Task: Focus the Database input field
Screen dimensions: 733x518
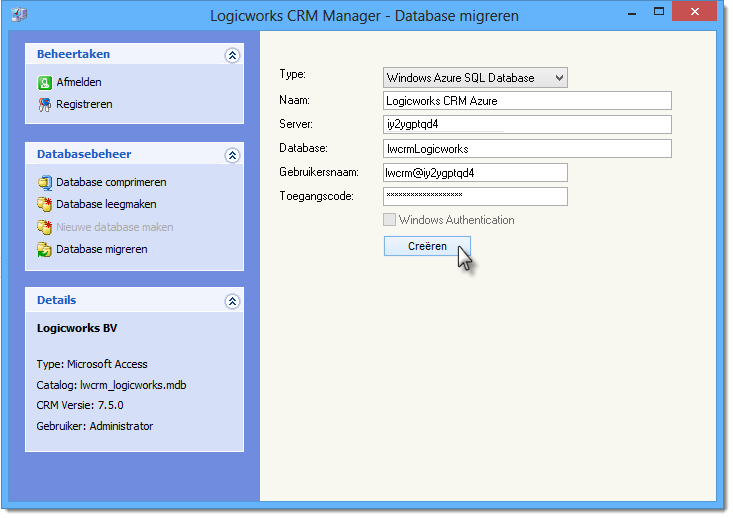Action: tap(527, 149)
